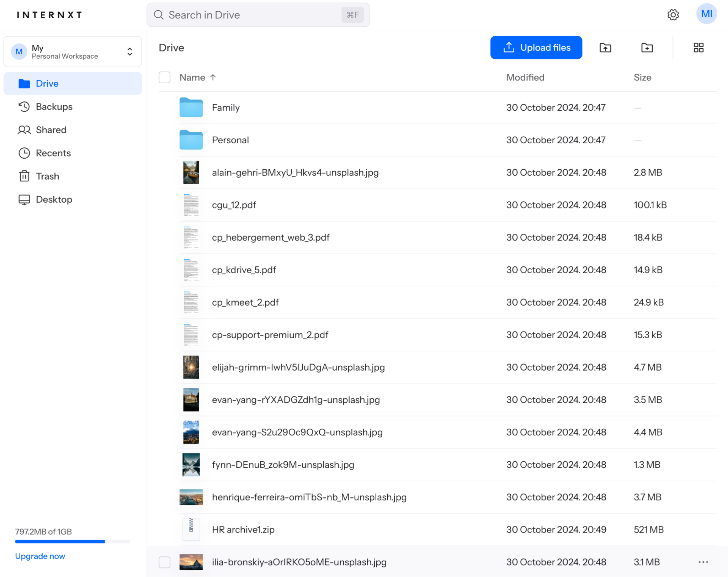
Task: Open the Drive section
Action: (x=73, y=84)
